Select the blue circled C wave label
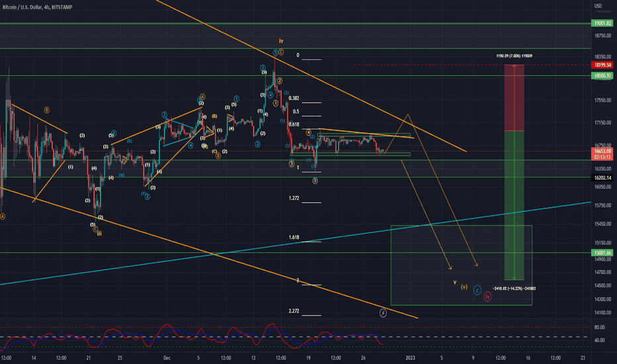 pyautogui.click(x=477, y=291)
